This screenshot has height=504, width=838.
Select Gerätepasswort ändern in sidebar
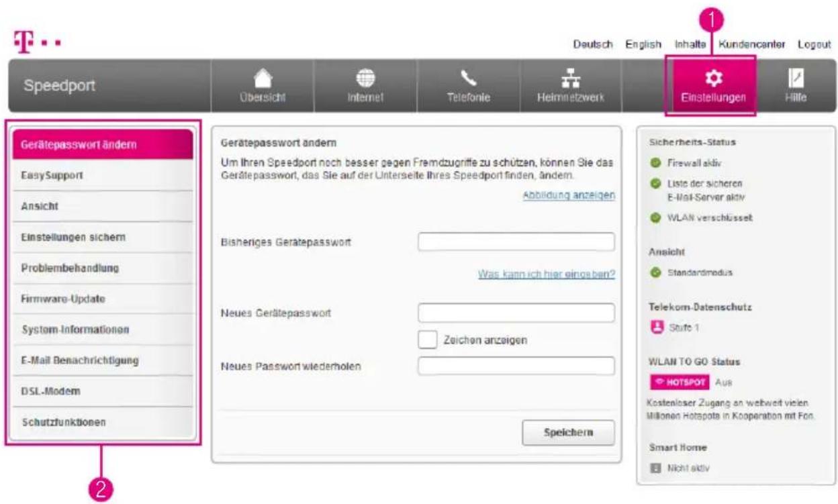click(103, 144)
